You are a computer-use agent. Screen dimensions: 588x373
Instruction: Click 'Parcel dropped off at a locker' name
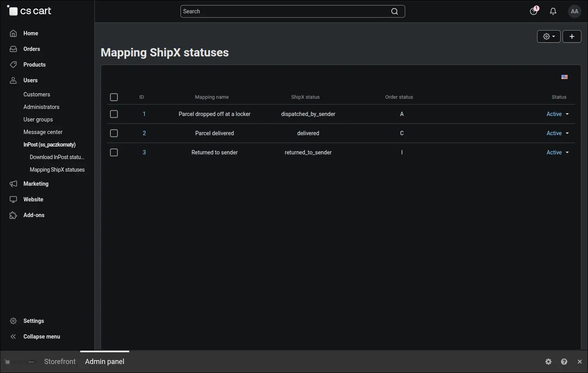point(215,114)
